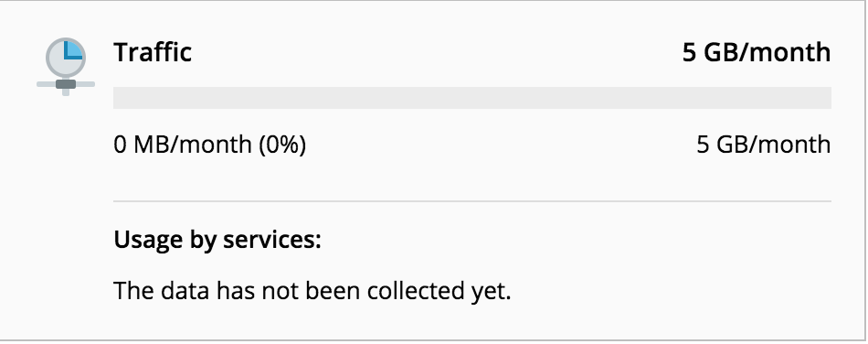Select the 0 MB/month usage value
The image size is (868, 344).
coord(182,145)
